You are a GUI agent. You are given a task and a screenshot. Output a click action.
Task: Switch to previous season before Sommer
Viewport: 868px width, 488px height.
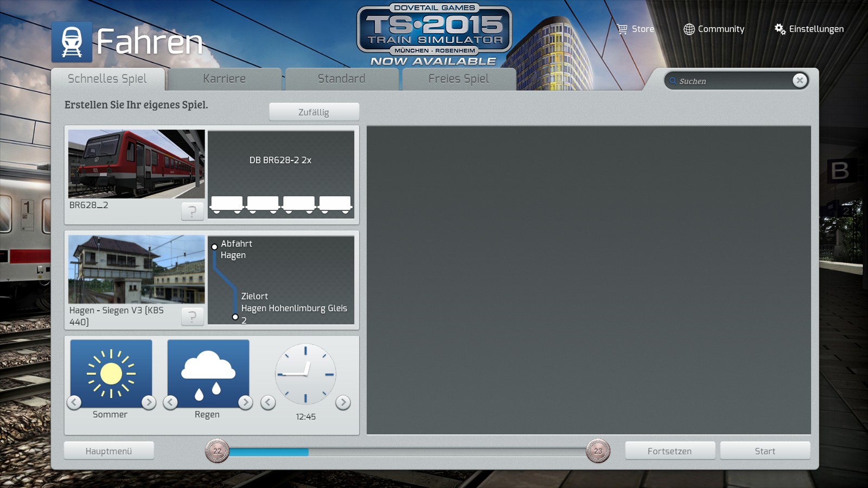tap(74, 402)
